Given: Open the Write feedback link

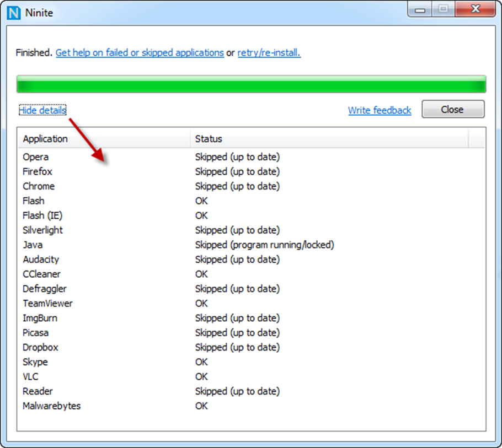Looking at the screenshot, I should [380, 110].
